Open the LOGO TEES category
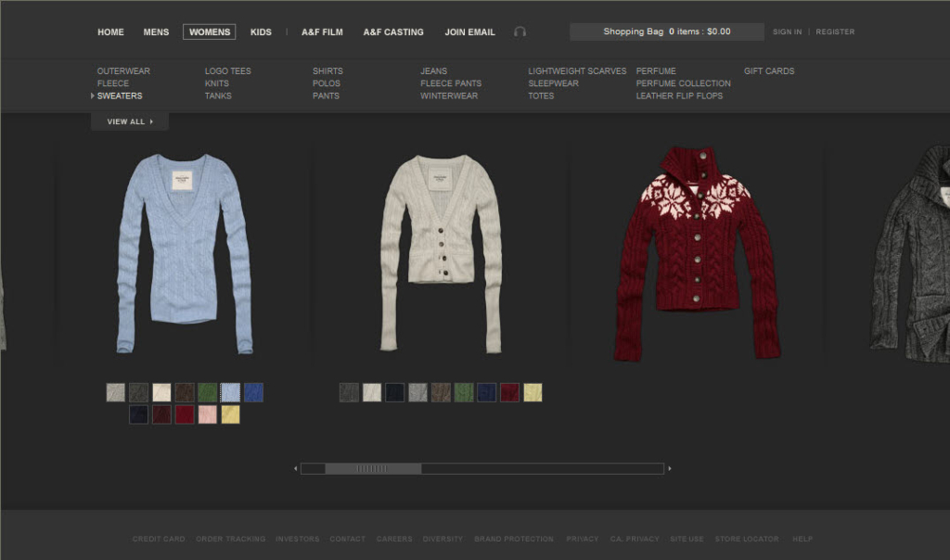The width and height of the screenshot is (950, 560). [228, 70]
